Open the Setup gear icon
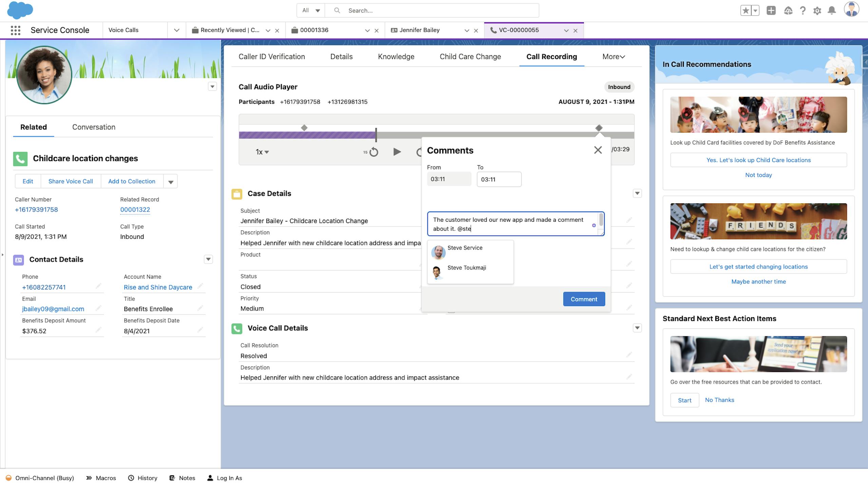 coord(817,11)
